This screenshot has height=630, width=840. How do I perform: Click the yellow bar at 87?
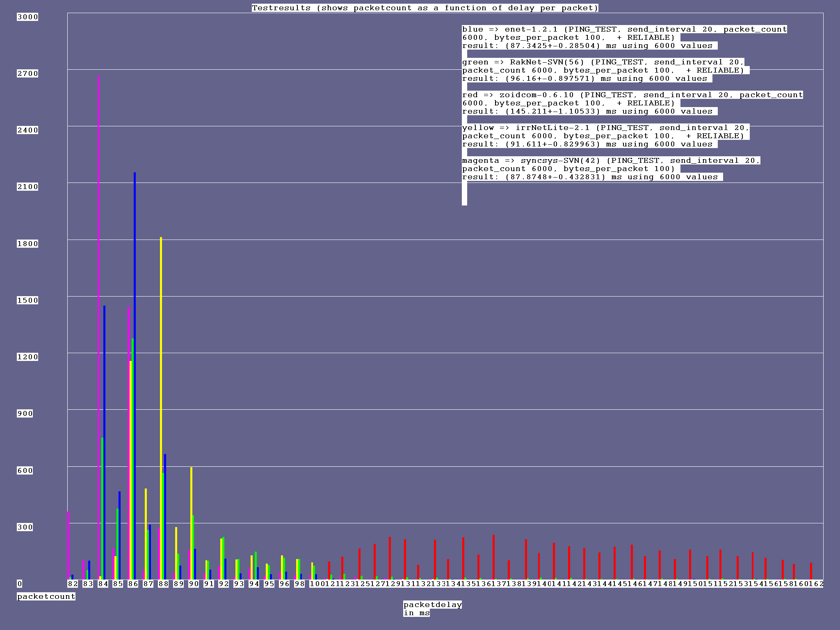(x=146, y=534)
